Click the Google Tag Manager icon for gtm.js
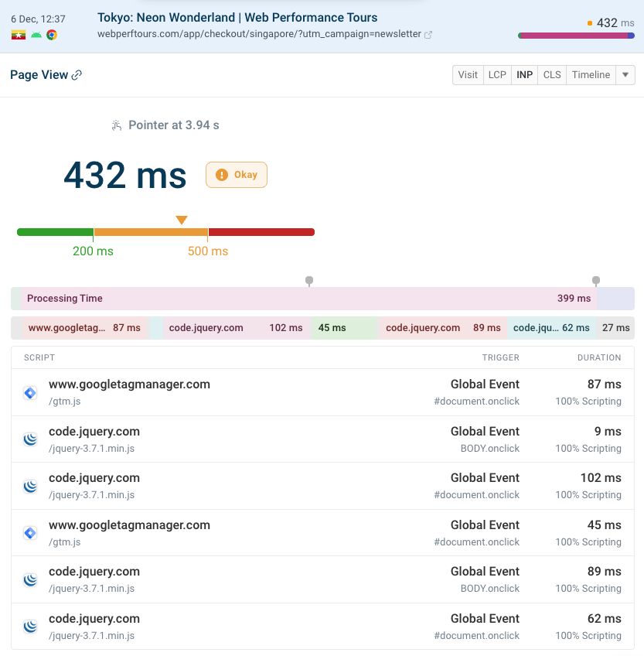Screen dimensions: 644x656 tap(29, 393)
